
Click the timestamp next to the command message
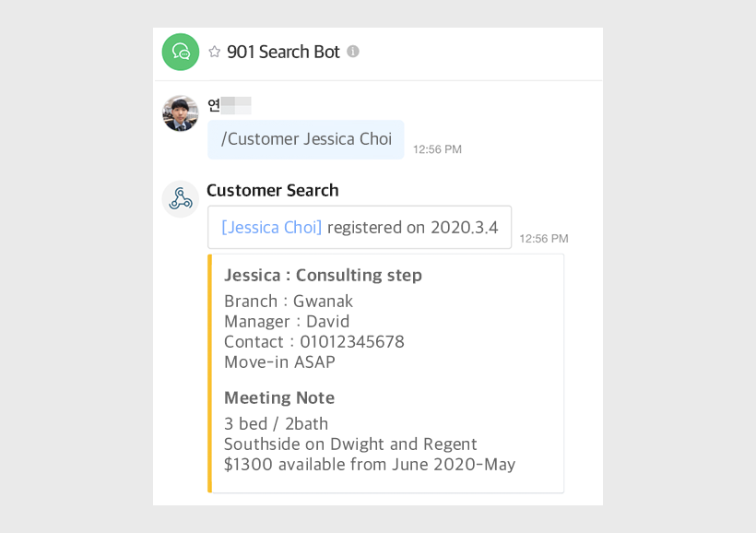437,149
